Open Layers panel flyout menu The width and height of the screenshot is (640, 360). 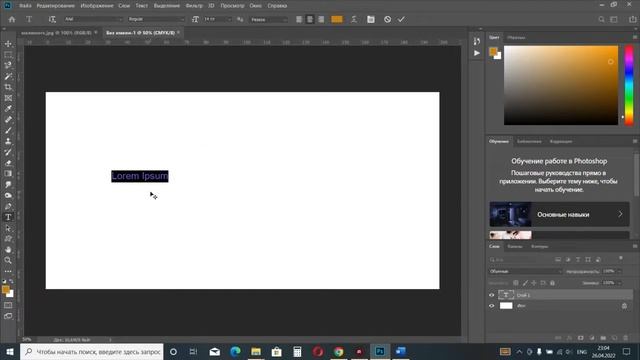(635, 246)
